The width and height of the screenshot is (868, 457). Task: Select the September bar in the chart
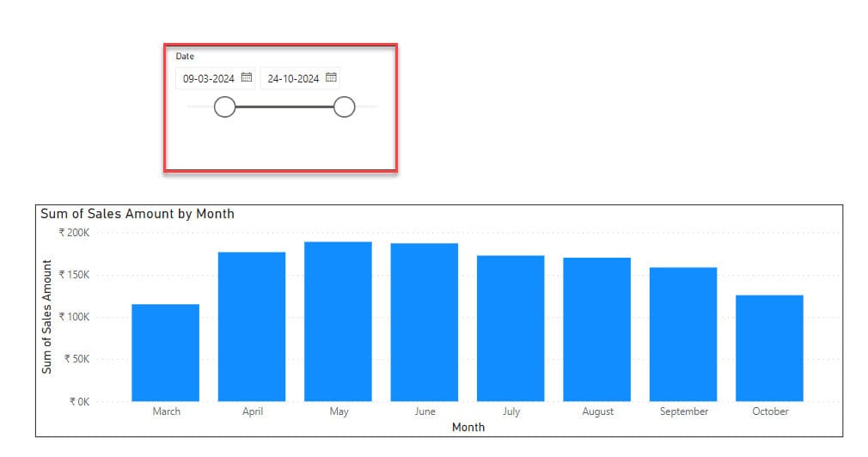pyautogui.click(x=683, y=334)
